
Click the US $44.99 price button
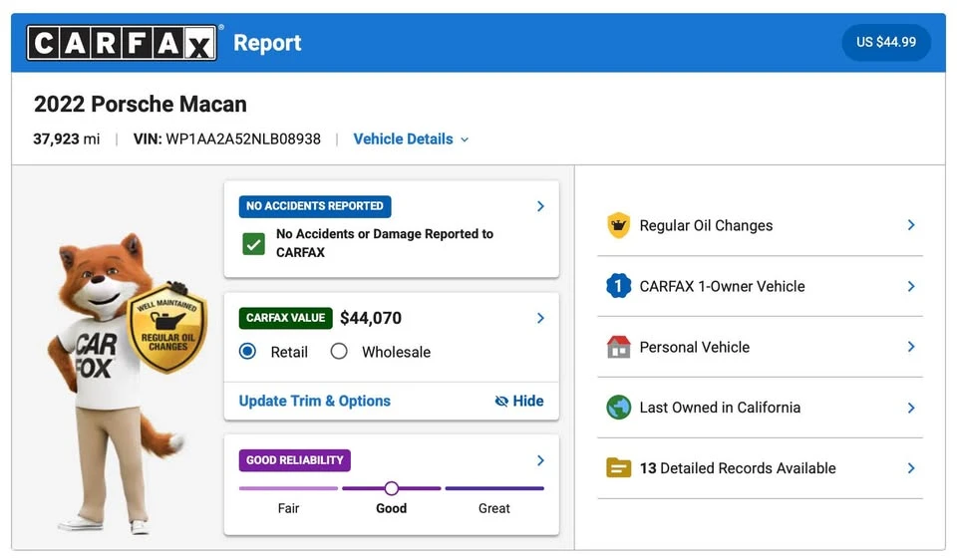(885, 42)
